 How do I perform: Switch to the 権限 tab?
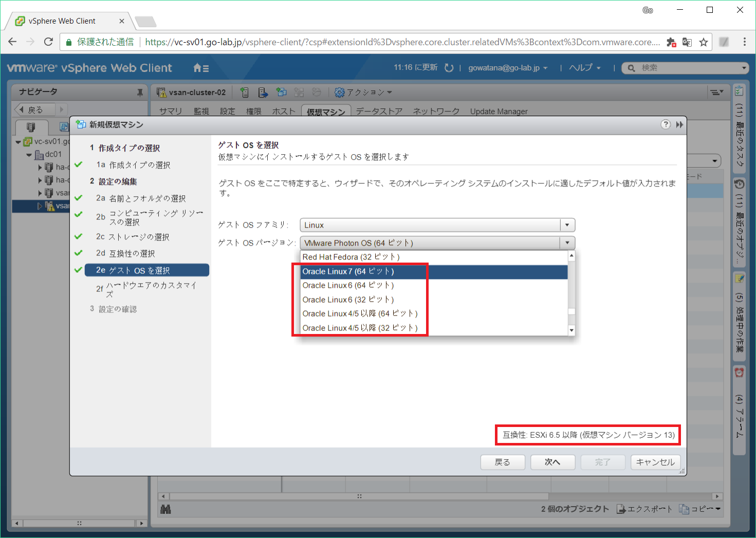coord(253,112)
